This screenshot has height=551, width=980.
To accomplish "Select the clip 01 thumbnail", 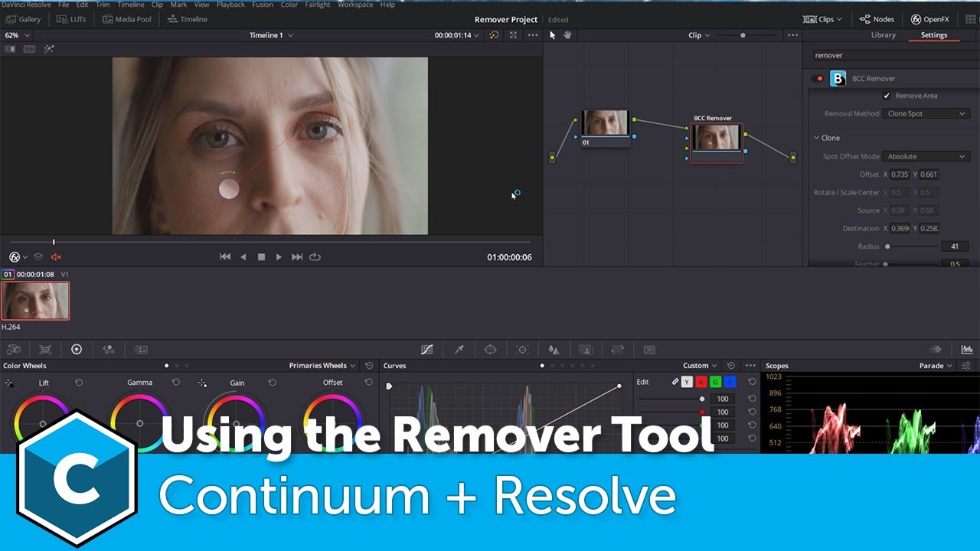I will point(35,301).
